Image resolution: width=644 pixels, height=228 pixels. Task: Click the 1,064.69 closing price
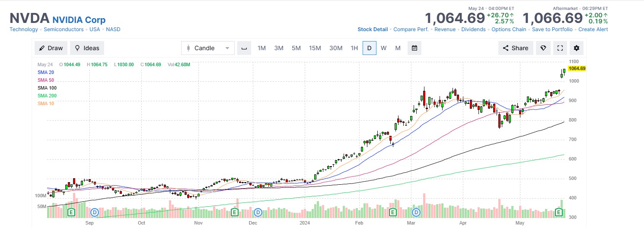455,19
